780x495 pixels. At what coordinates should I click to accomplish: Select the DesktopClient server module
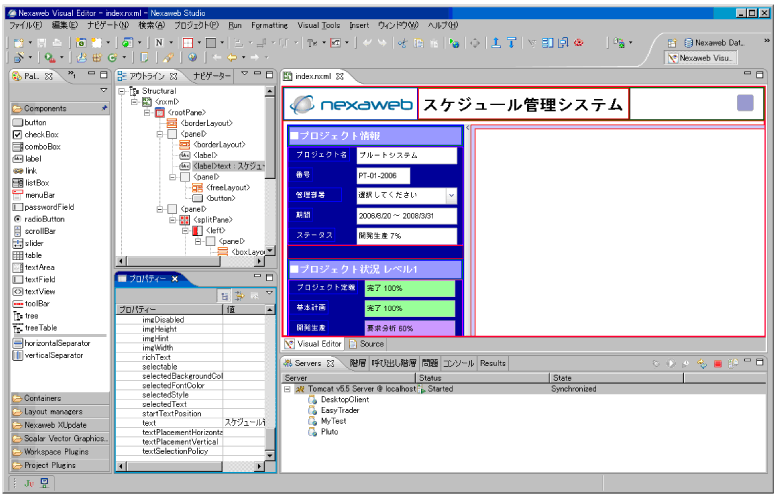pos(338,399)
